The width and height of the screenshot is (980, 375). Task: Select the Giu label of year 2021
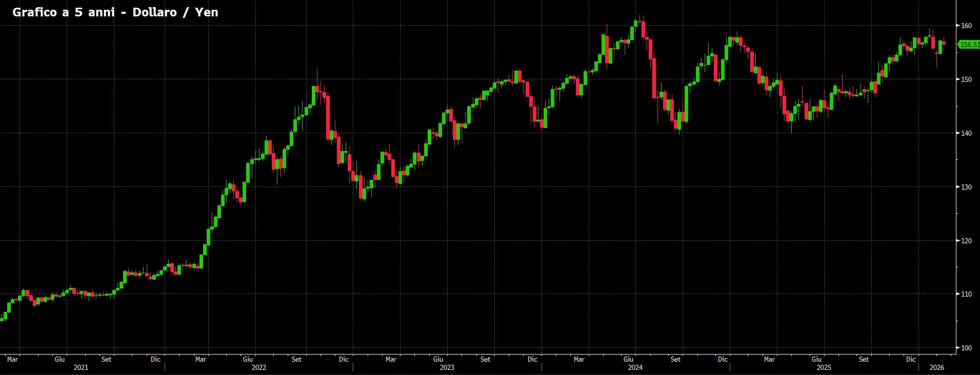[60, 359]
